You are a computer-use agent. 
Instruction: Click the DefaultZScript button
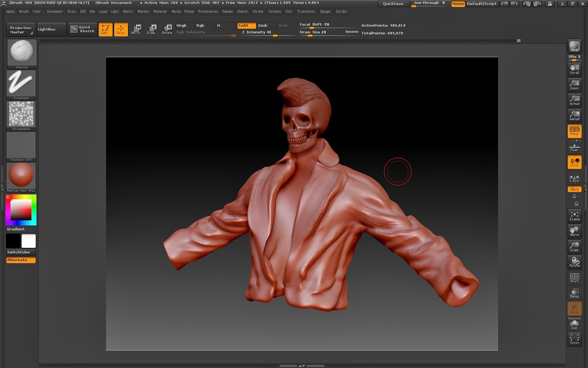tap(483, 4)
